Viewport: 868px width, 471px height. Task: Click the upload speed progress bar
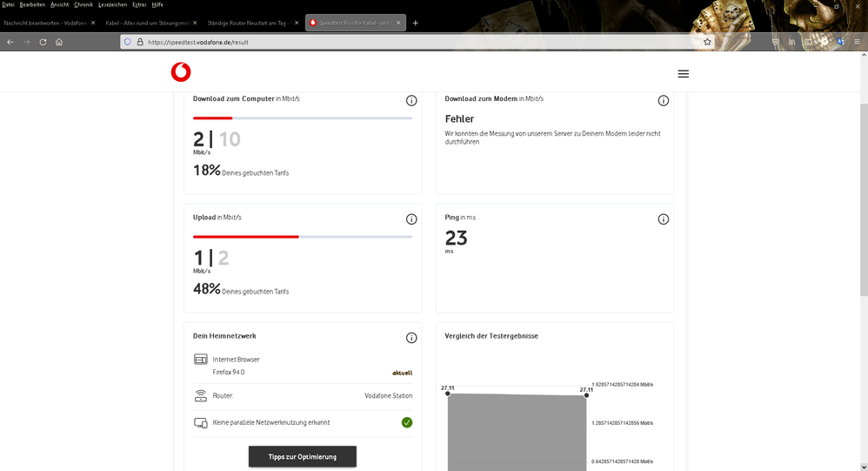pos(303,237)
